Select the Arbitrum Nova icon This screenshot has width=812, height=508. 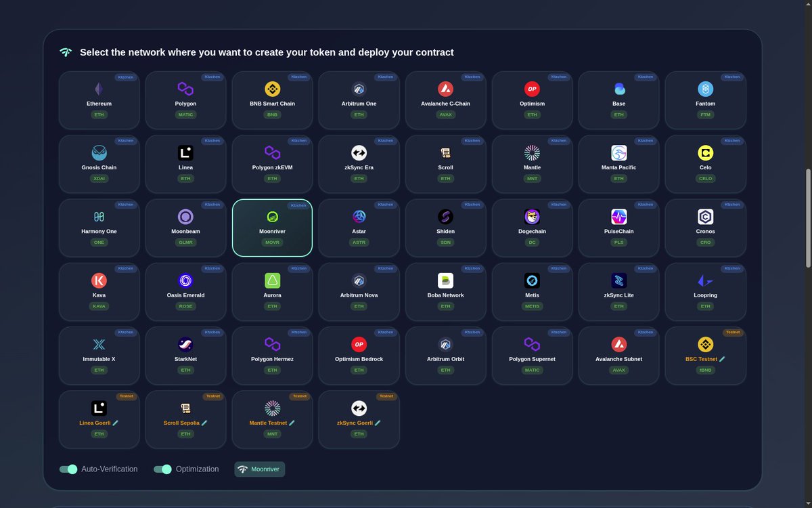359,280
